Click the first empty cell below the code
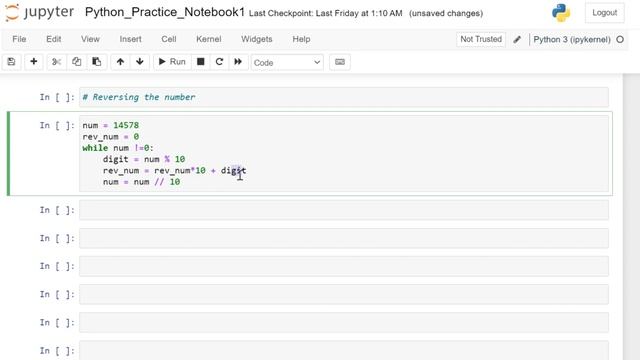Screen dimensions: 640x360 click(x=344, y=210)
